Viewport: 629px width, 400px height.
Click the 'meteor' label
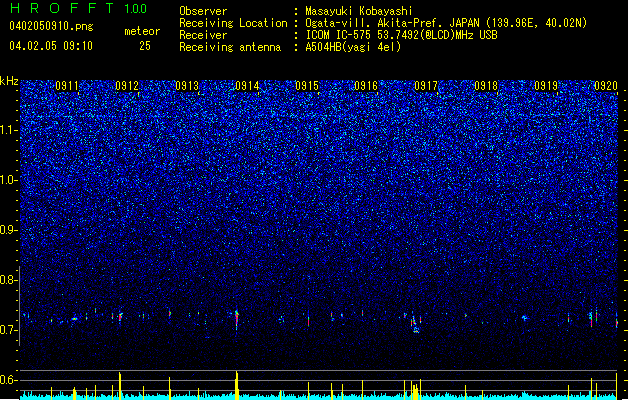142,31
